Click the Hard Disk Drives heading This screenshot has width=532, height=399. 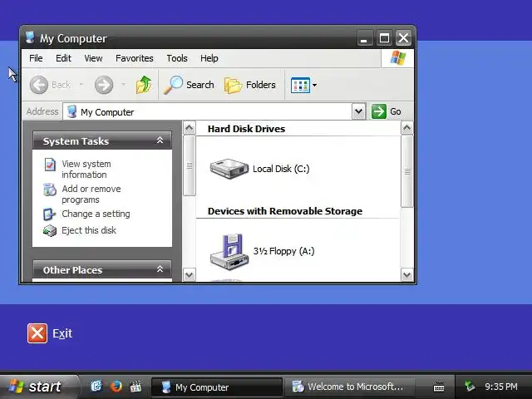coord(246,129)
